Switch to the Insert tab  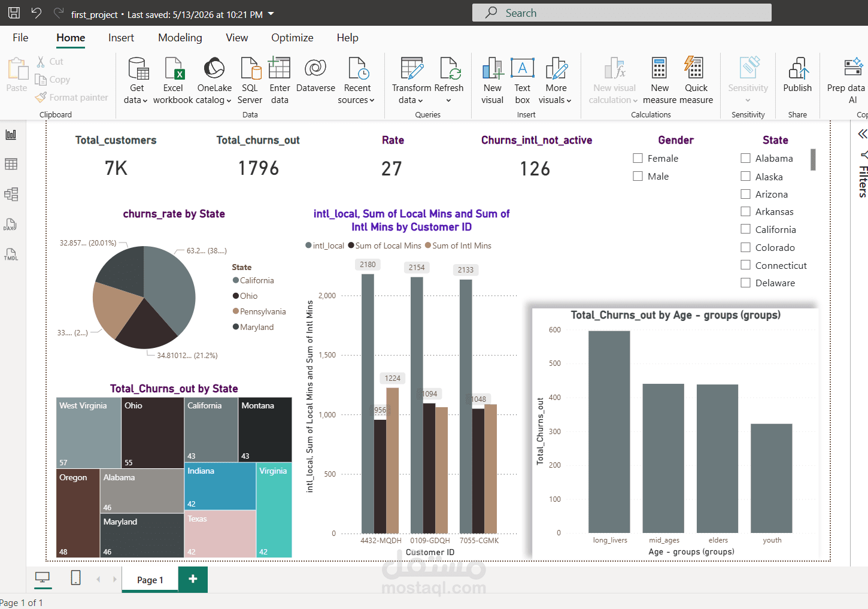(x=121, y=38)
